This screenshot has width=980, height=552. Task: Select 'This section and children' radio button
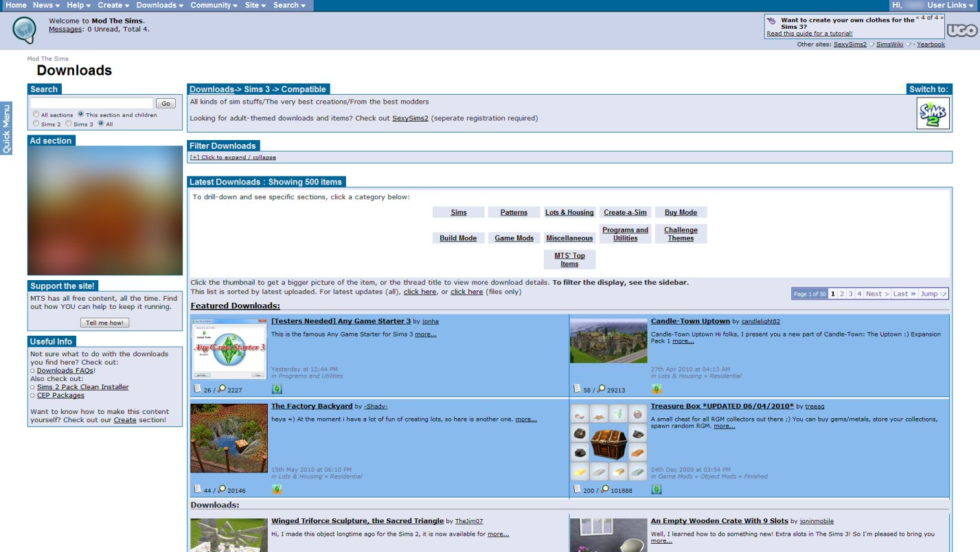81,115
